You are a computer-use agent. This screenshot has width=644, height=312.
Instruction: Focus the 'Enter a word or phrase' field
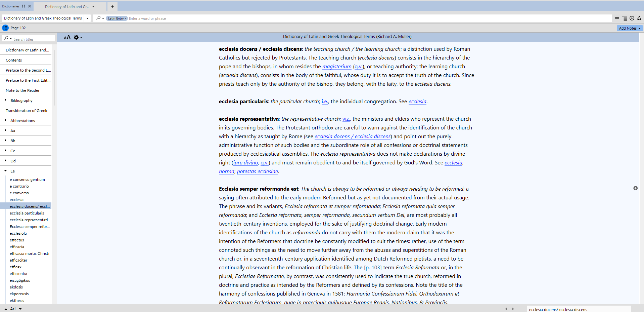point(369,18)
